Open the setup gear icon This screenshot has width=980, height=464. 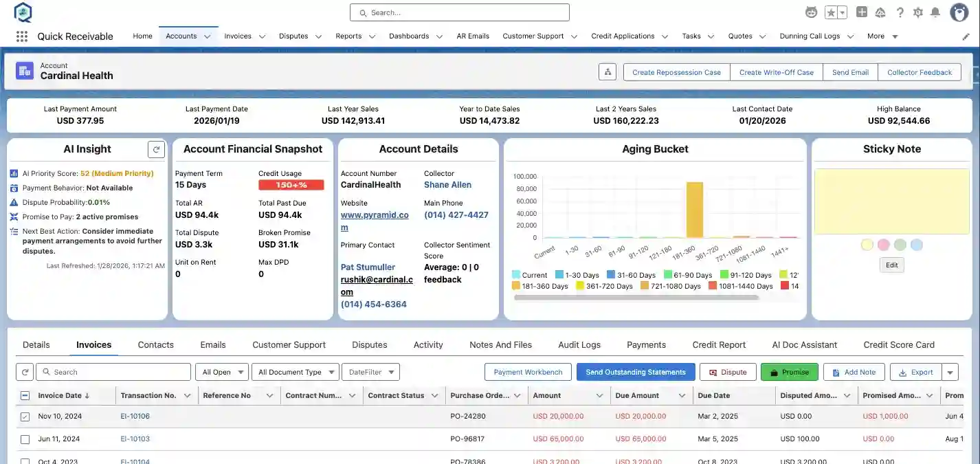[918, 12]
